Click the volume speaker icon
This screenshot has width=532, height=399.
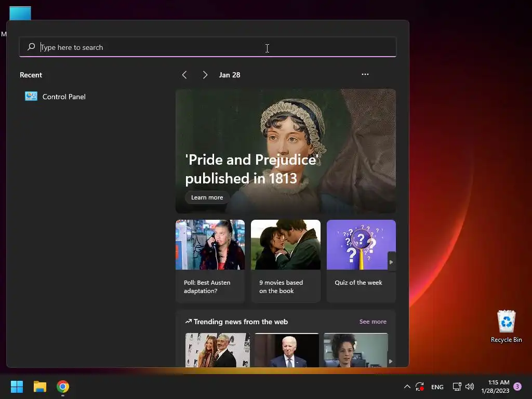(x=470, y=387)
